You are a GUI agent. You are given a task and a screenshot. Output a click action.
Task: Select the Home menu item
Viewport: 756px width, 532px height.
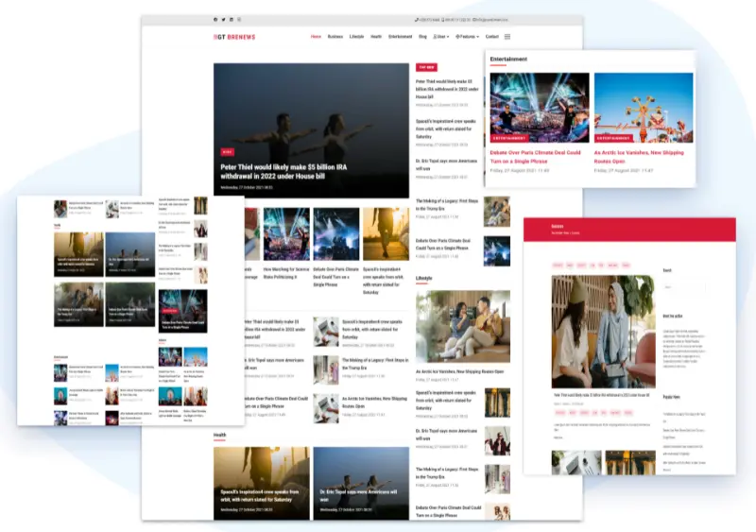316,37
